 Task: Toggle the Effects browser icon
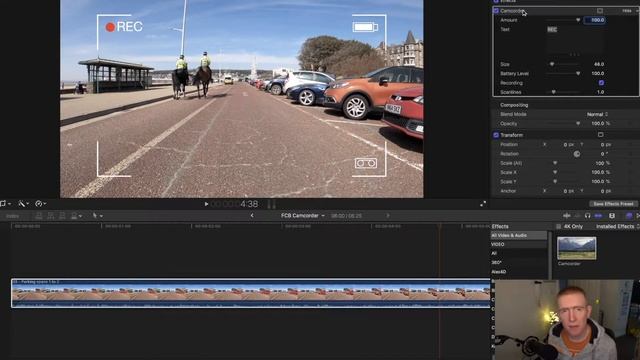[629, 216]
